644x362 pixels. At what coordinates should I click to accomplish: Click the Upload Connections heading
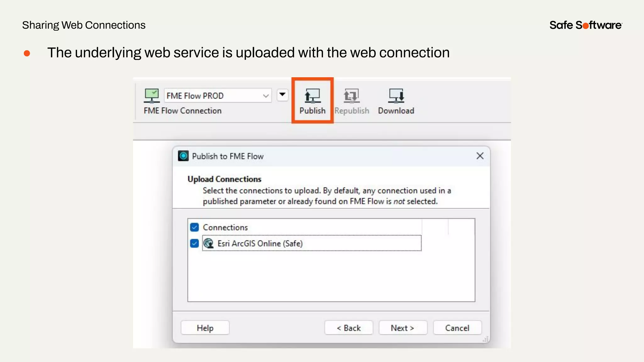[x=224, y=179]
